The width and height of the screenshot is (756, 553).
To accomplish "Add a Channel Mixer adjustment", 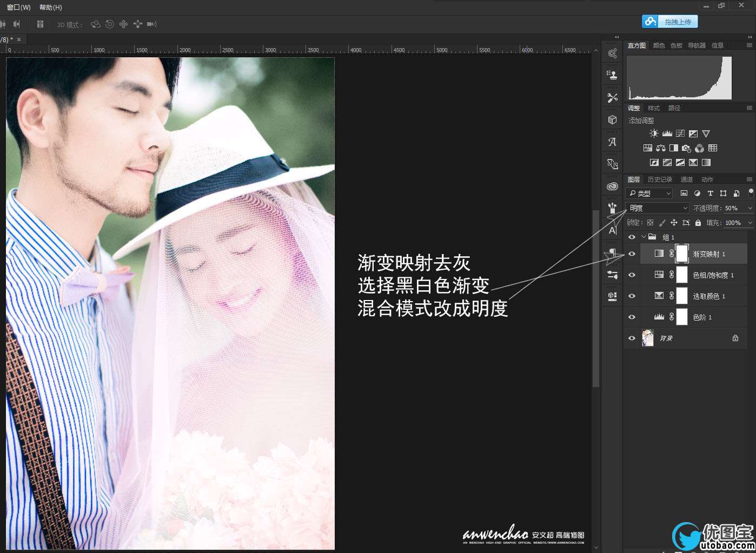I will point(700,148).
